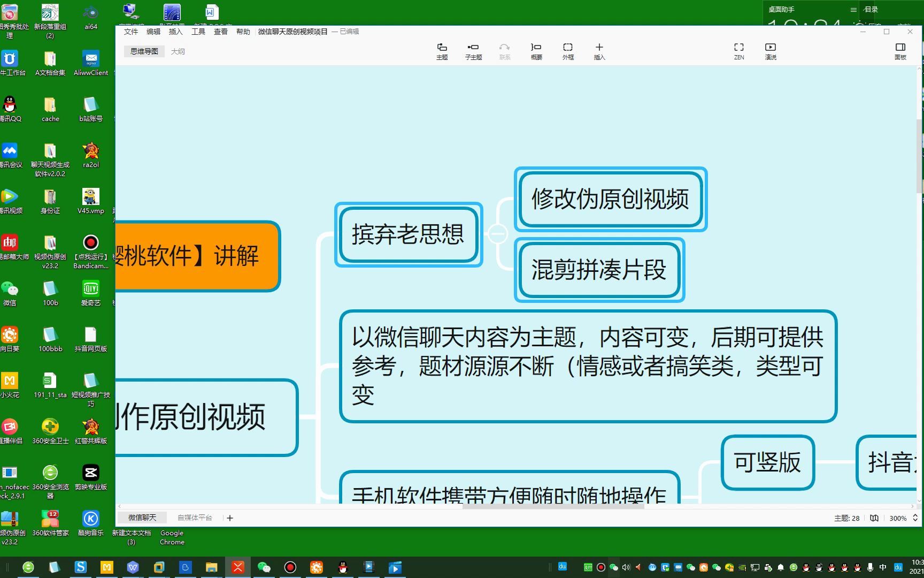Select the orange 讲解 central topic

point(197,256)
